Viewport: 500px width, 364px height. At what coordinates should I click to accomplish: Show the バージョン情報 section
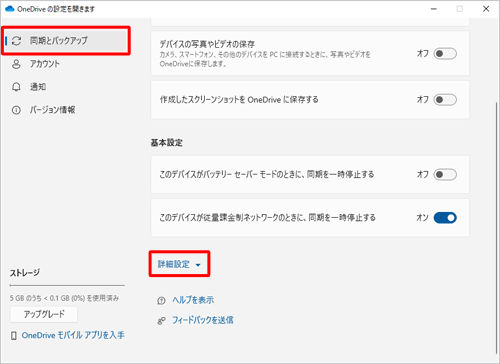53,110
